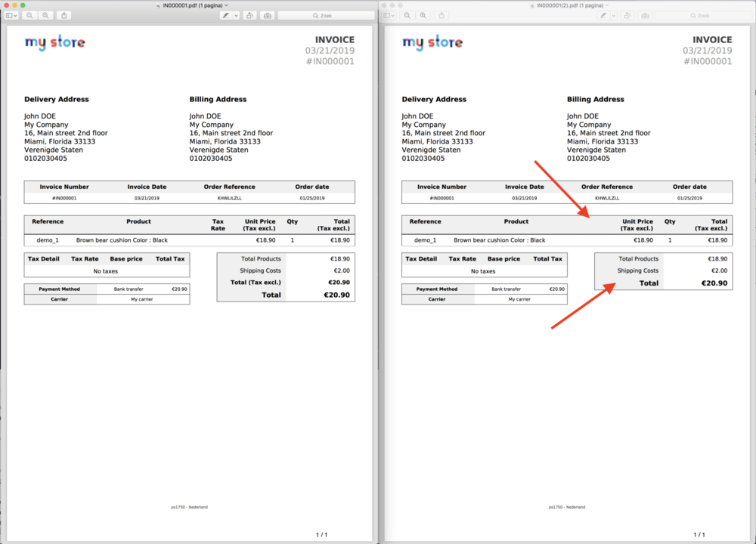Rotate page in IN000001(2).pdf window
This screenshot has height=544, width=756.
[627, 15]
